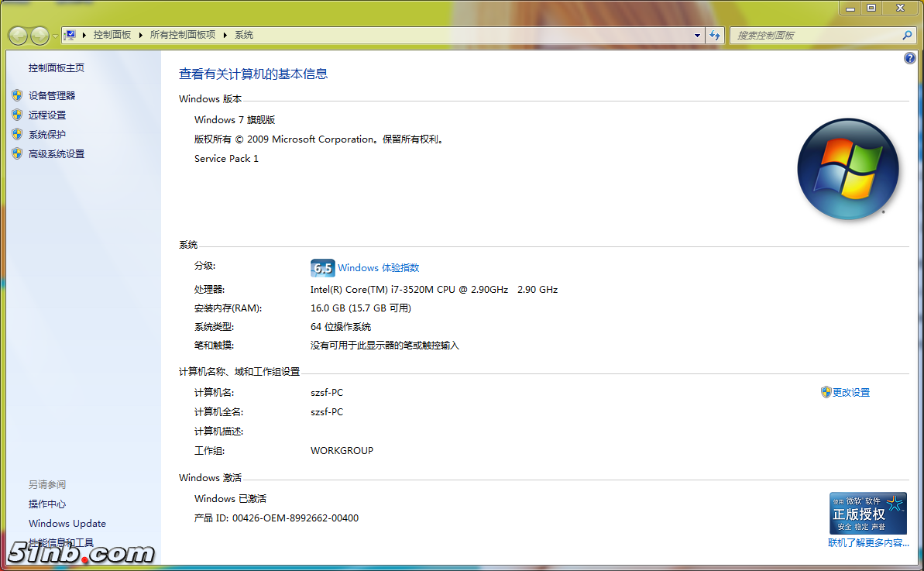
Task: Click the address bar refresh button
Action: [715, 35]
